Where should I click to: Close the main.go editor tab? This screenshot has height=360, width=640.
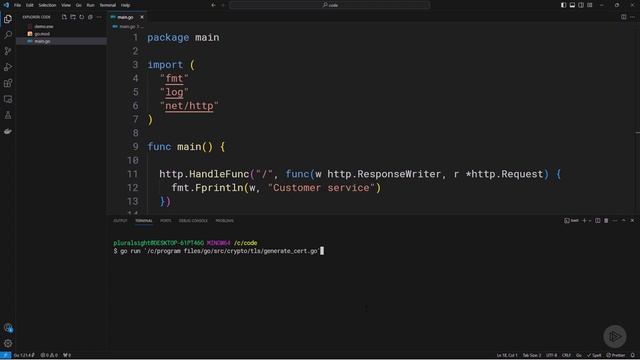click(142, 17)
